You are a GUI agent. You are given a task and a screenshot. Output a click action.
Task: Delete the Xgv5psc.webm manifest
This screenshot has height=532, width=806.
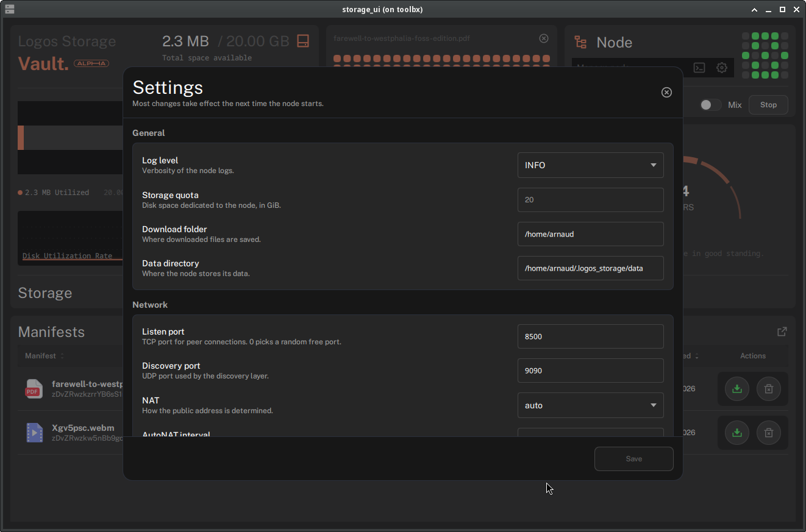pos(769,433)
